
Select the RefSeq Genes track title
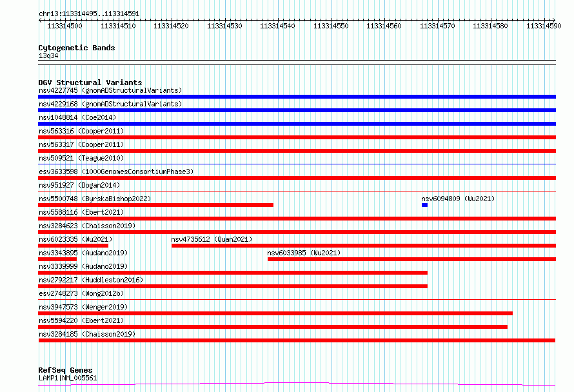tap(65, 370)
